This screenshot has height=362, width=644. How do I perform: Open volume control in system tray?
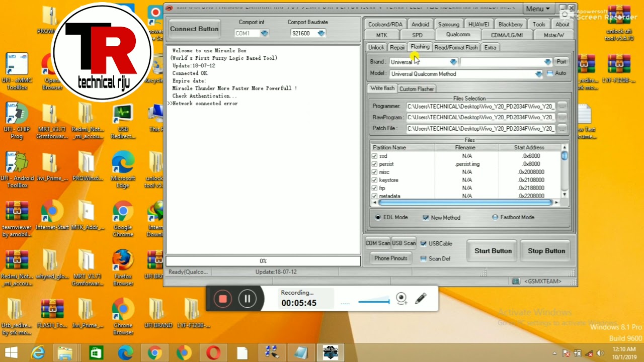(x=600, y=353)
